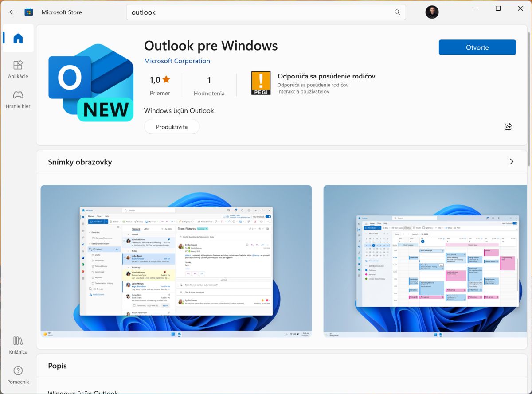The width and height of the screenshot is (532, 394).
Task: Open the second Outlook calendar screenshot
Action: (427, 261)
